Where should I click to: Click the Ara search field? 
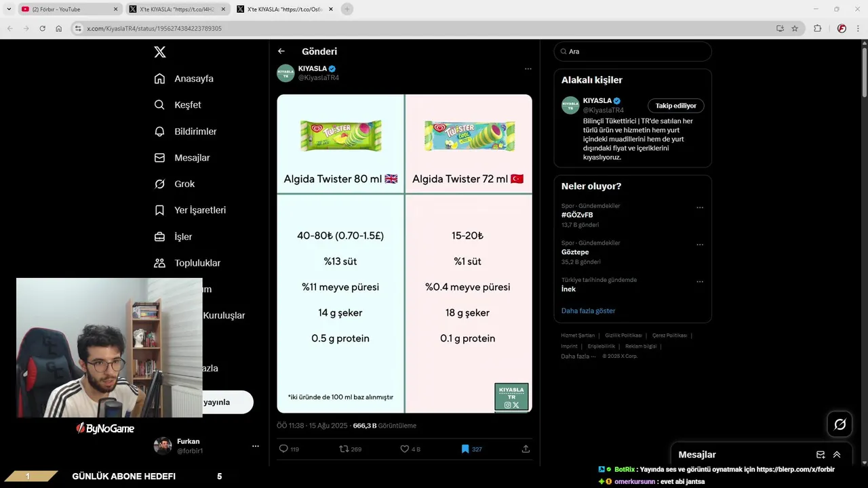click(x=633, y=52)
